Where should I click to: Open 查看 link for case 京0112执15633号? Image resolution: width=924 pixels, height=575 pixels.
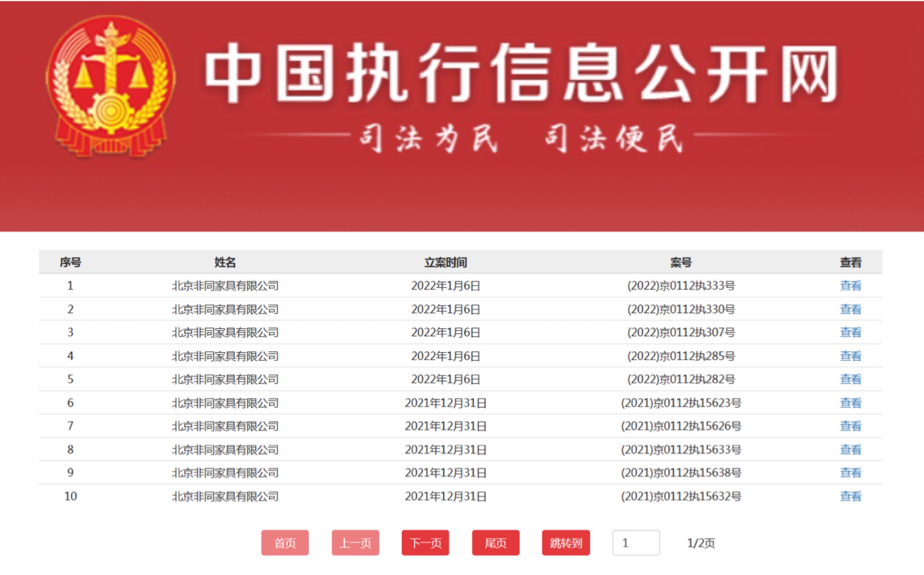[851, 449]
